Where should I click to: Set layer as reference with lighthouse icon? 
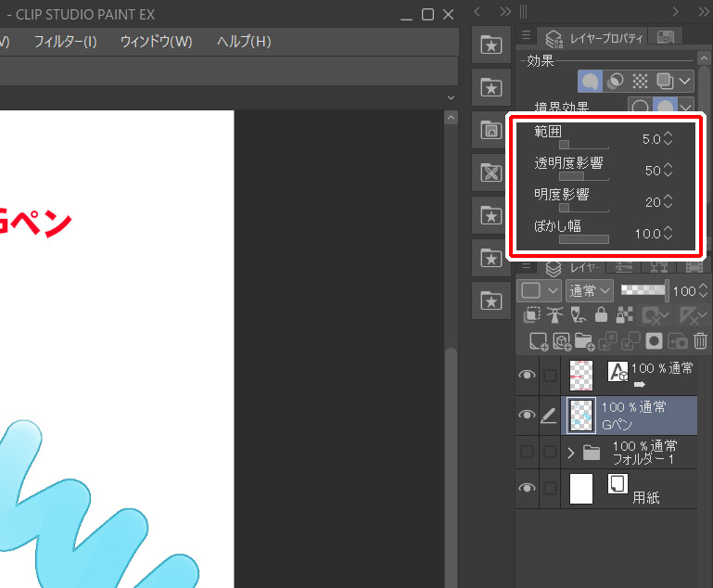tap(554, 315)
